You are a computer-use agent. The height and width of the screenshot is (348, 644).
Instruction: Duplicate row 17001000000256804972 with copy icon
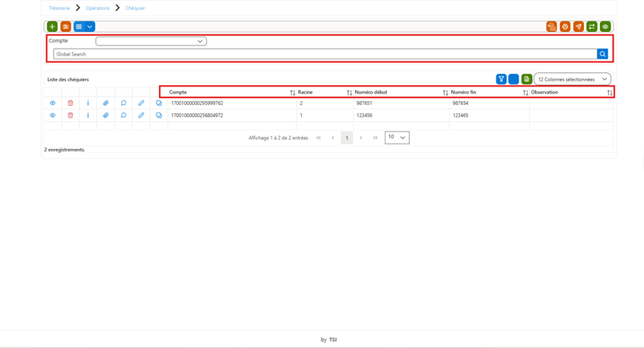[159, 115]
